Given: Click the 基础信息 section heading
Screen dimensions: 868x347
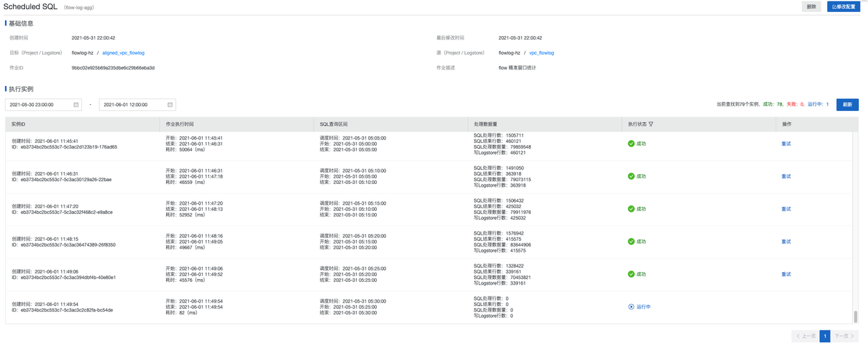Looking at the screenshot, I should (21, 24).
